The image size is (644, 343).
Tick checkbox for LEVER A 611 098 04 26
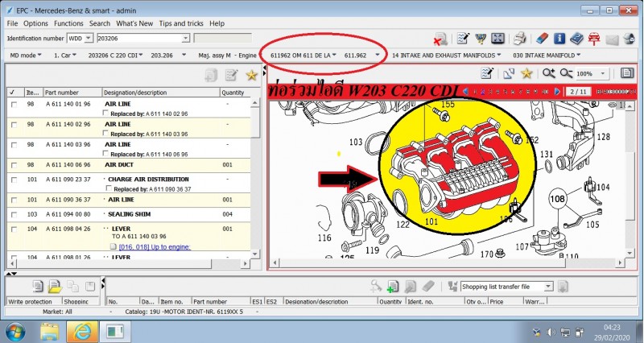tap(14, 229)
